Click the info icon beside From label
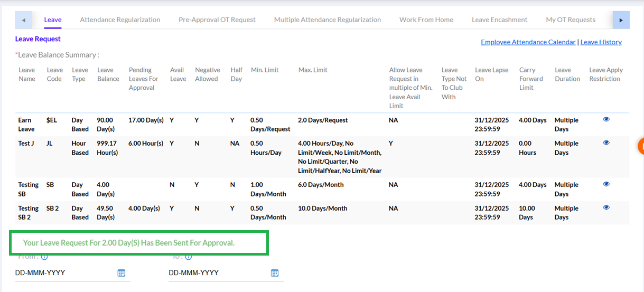Viewport: 644px width, 292px height. point(44,257)
